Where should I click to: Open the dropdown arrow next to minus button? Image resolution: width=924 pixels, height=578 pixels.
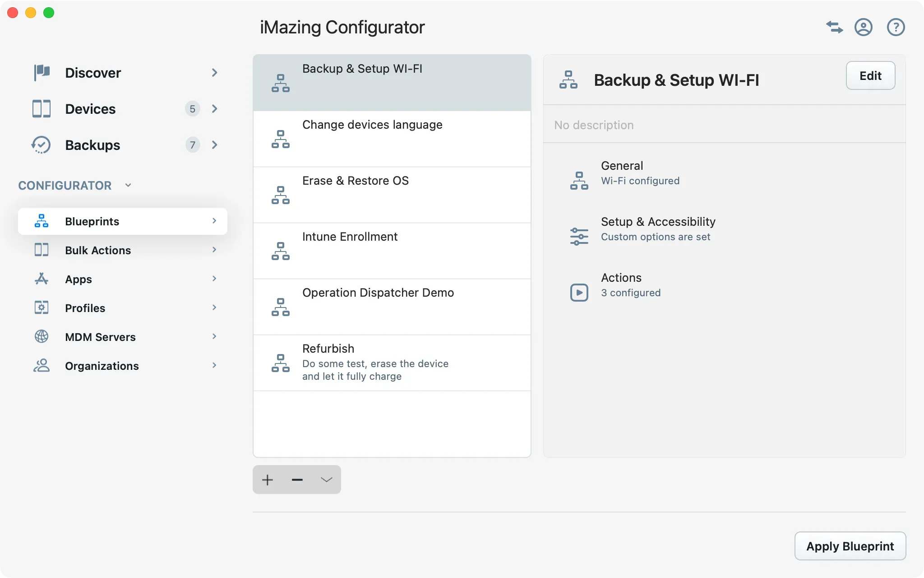tap(326, 479)
